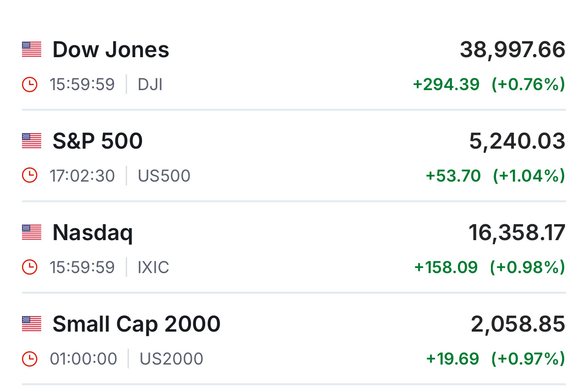Click the S&P 500 price 5,240.03

tap(517, 141)
